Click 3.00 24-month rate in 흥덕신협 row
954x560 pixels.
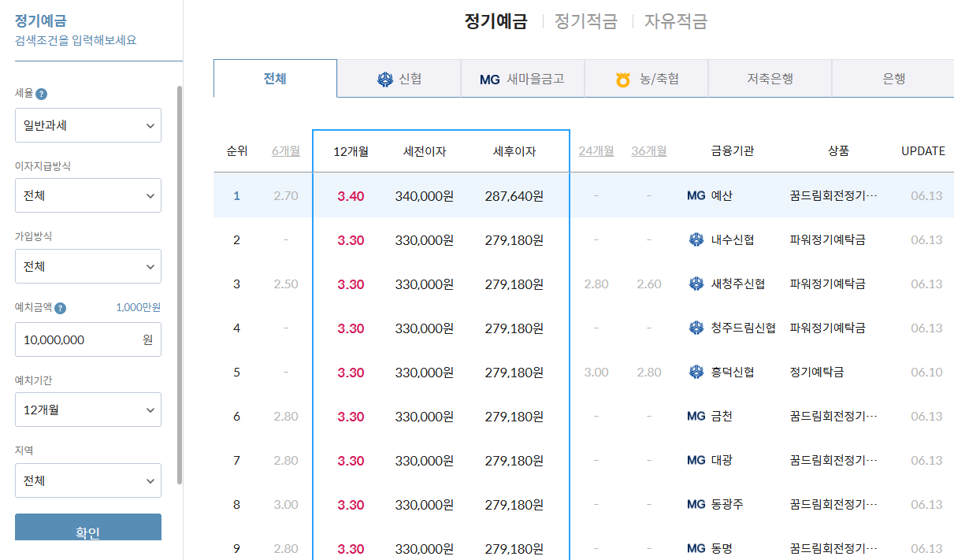[596, 372]
